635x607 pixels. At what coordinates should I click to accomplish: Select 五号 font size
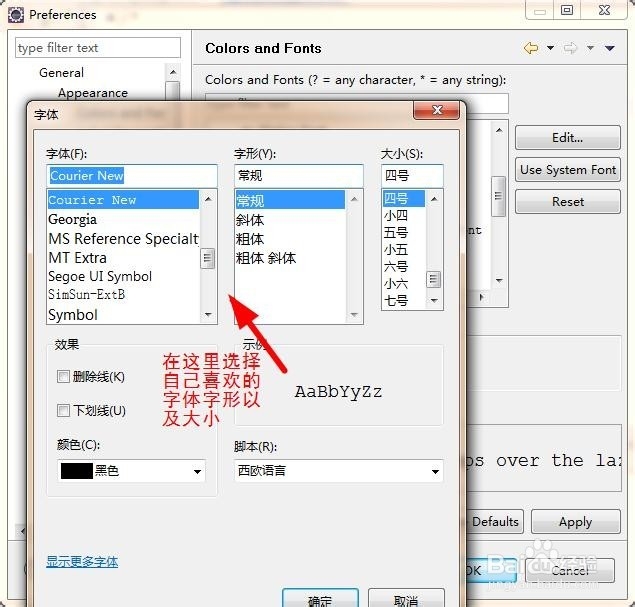point(404,233)
